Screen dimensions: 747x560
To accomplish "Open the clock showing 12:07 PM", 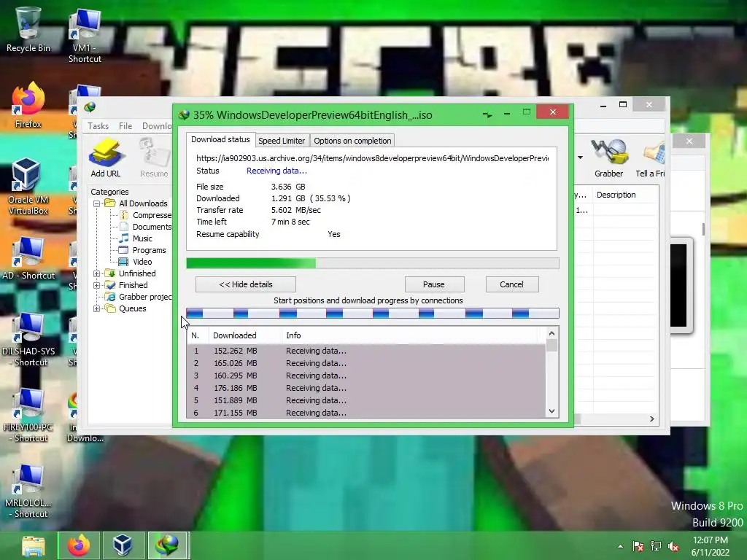I will point(711,546).
